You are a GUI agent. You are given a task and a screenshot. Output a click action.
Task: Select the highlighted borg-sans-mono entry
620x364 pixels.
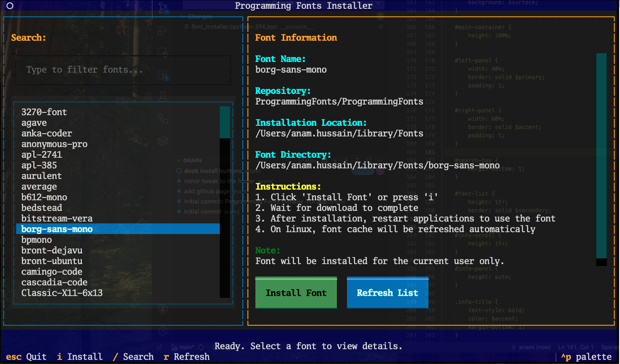pos(57,229)
